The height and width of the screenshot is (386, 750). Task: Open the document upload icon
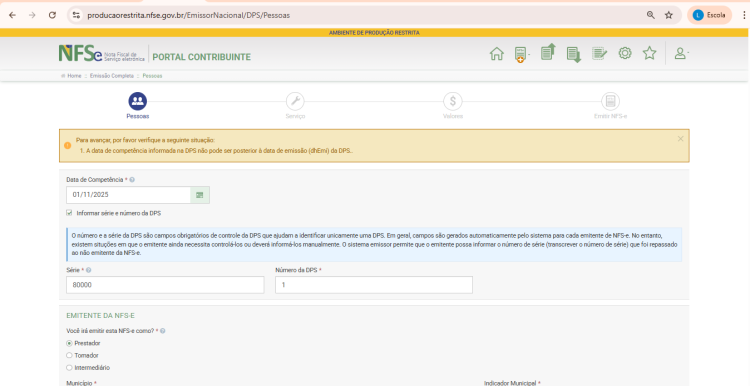click(548, 52)
